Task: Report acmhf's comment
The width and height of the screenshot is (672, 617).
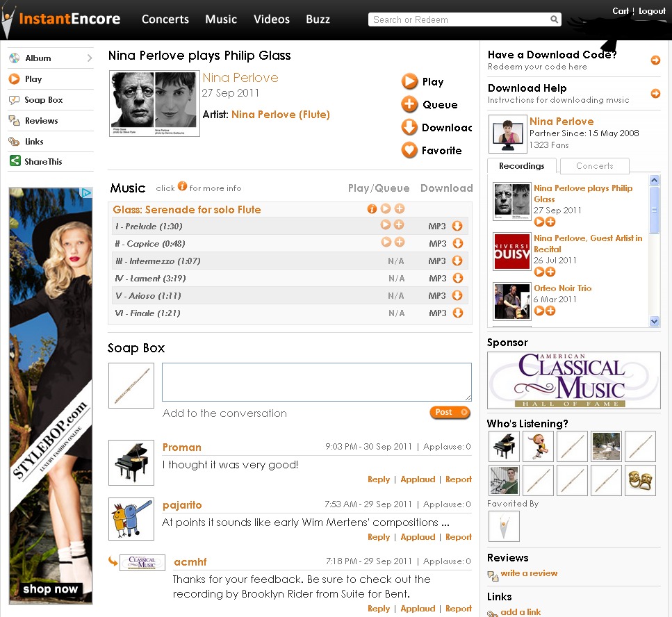Action: tap(459, 609)
